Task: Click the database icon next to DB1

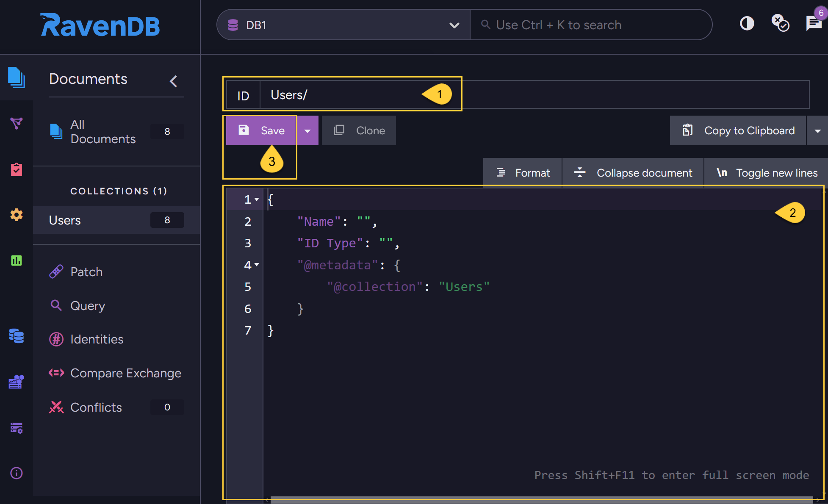Action: (x=233, y=25)
